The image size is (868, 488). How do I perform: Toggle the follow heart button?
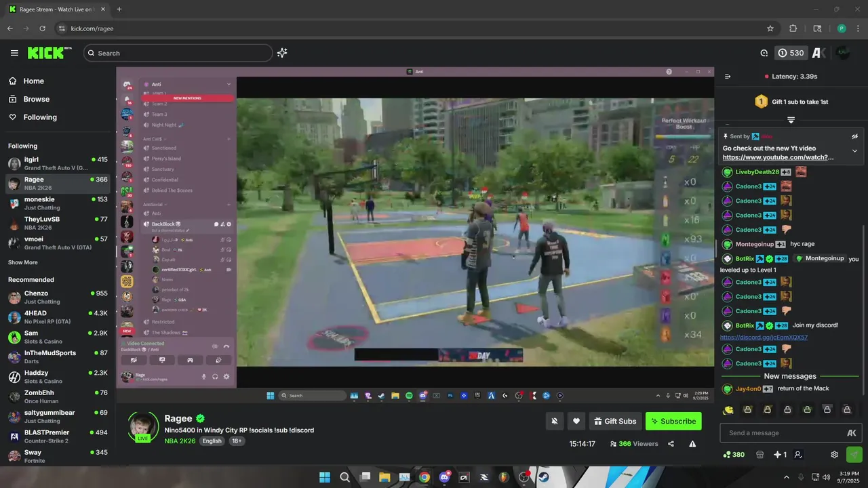coord(576,421)
